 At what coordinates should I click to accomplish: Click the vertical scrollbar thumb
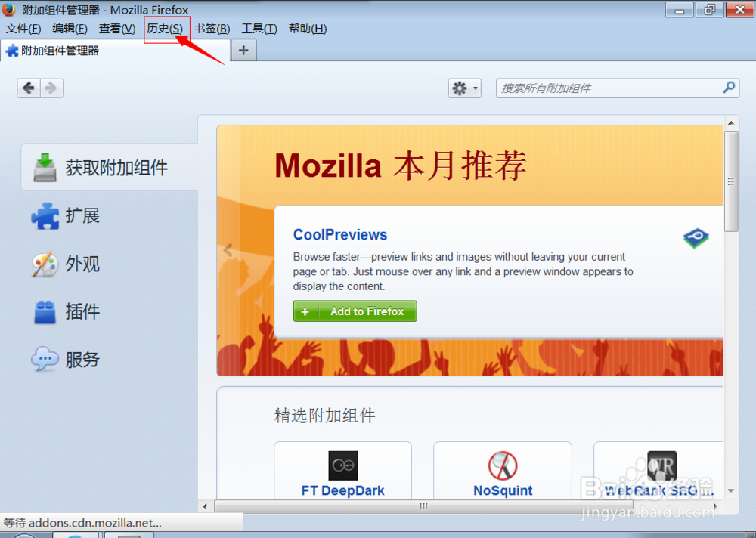731,182
